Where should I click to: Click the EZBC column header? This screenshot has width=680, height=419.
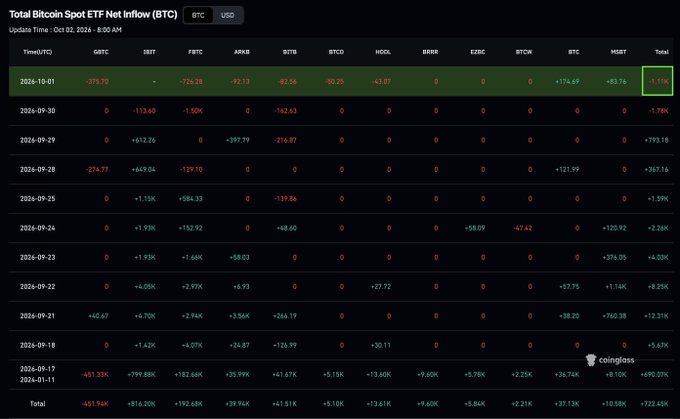pyautogui.click(x=477, y=52)
